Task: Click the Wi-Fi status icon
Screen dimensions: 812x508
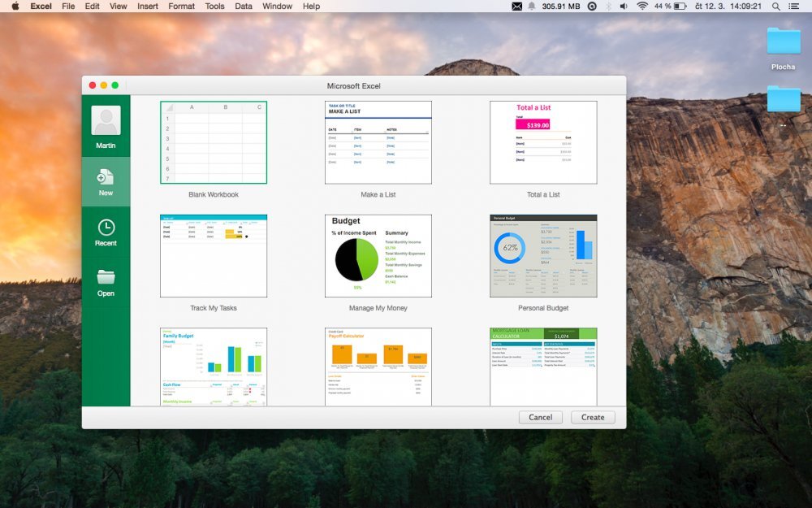Action: [x=642, y=6]
